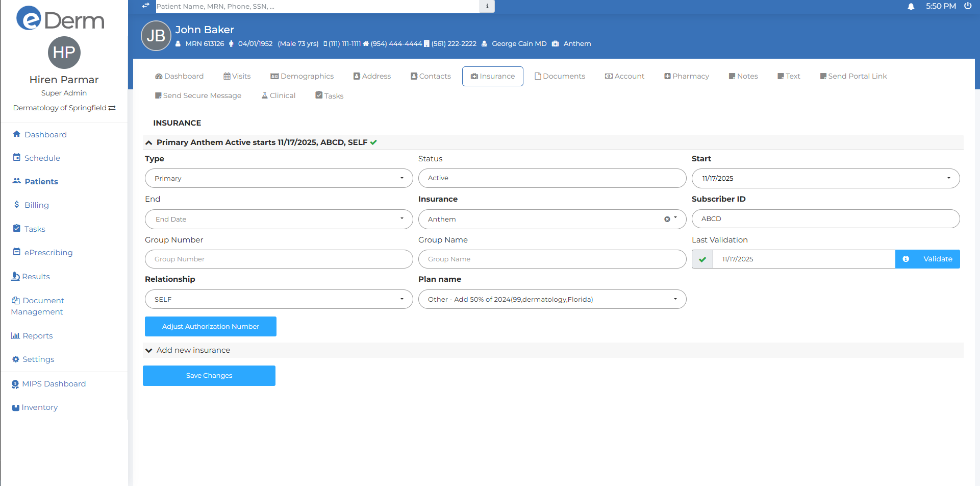This screenshot has width=980, height=486.
Task: Open ePrescribing in the sidebar
Action: (x=48, y=253)
